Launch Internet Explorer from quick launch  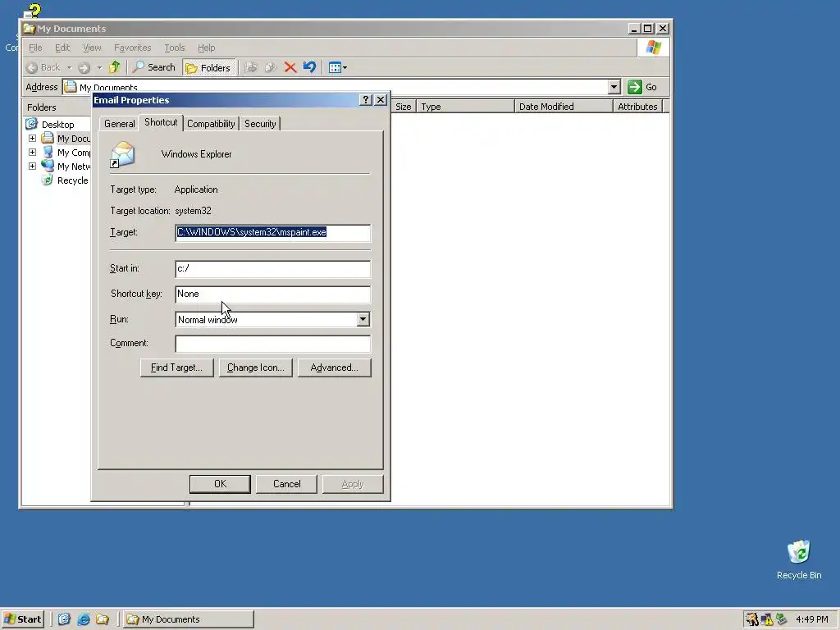click(x=83, y=619)
